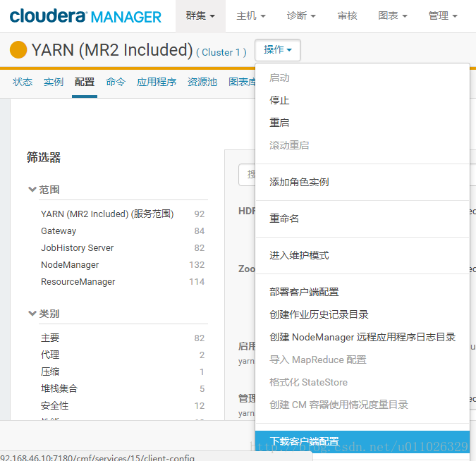This screenshot has width=476, height=461.
Task: Select 创建 NodeManager 远程应用程序日志目录
Action: pos(362,337)
